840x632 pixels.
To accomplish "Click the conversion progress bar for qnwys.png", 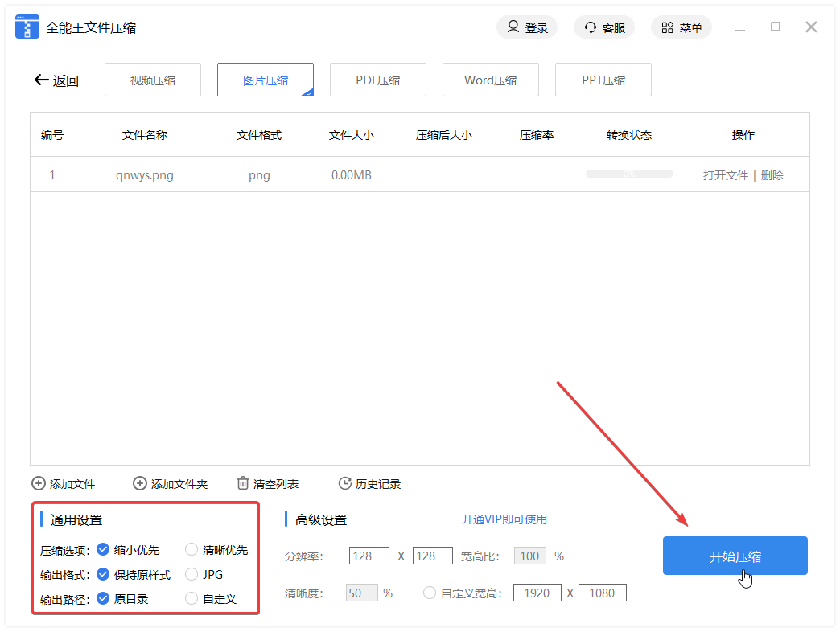I will tap(628, 174).
